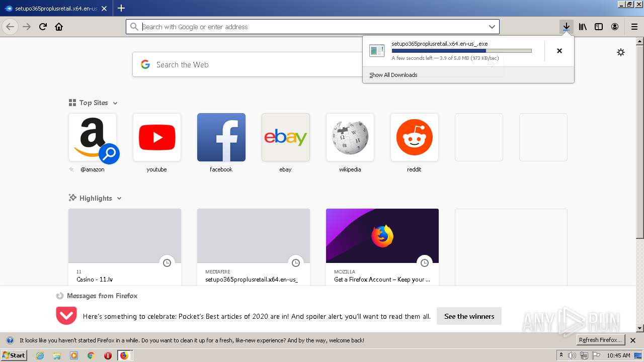The height and width of the screenshot is (362, 644).
Task: Focus the address bar field
Action: [313, 27]
